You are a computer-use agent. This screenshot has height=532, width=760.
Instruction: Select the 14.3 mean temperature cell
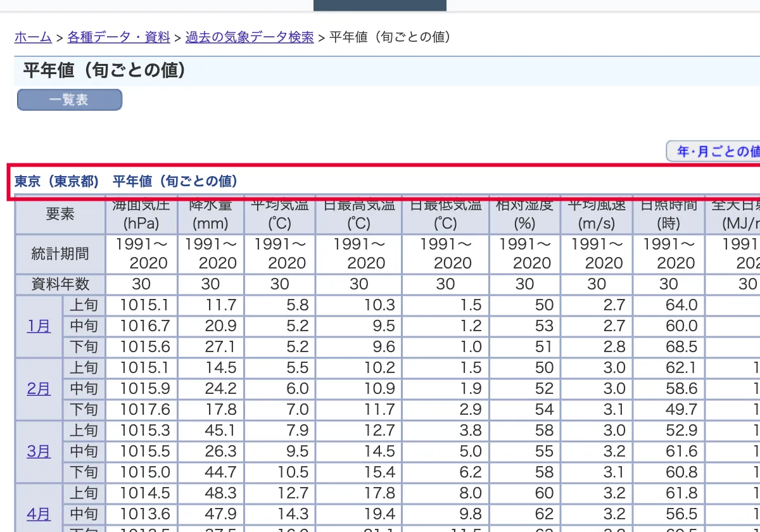279,514
